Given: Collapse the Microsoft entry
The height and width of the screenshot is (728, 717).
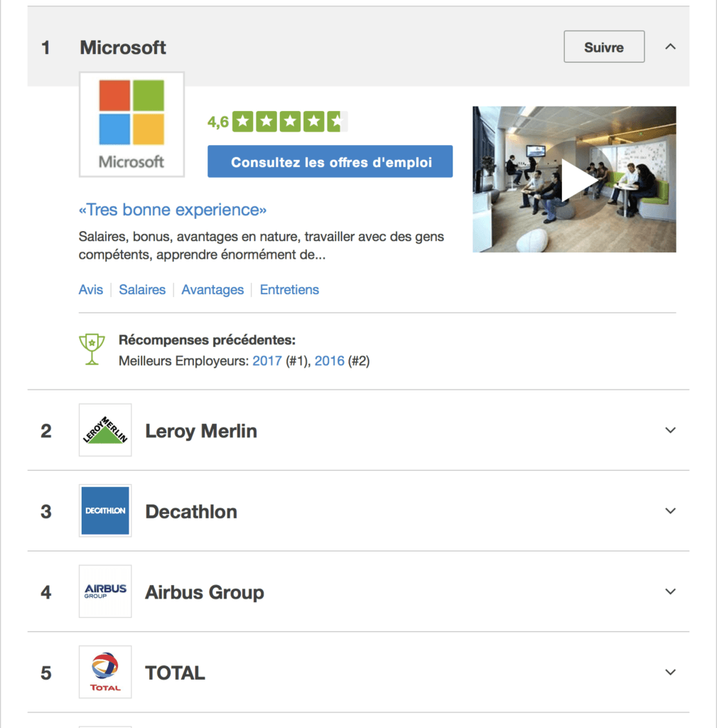Looking at the screenshot, I should coord(669,45).
